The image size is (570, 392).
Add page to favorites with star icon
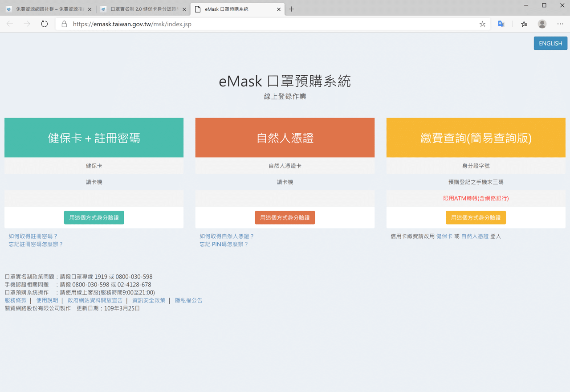482,24
